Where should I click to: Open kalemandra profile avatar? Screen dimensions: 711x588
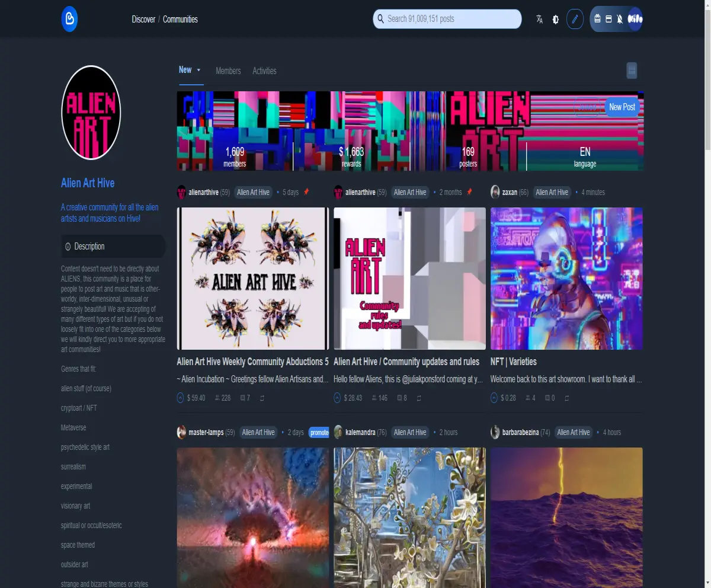338,432
